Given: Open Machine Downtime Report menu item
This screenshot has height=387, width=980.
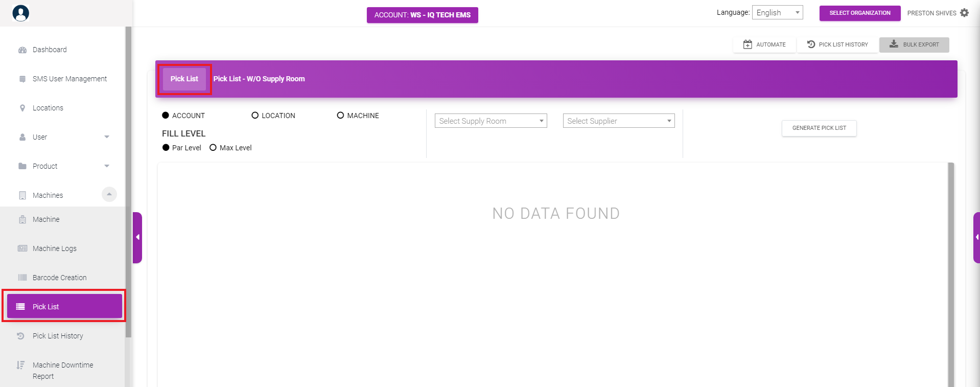Looking at the screenshot, I should click(x=63, y=371).
